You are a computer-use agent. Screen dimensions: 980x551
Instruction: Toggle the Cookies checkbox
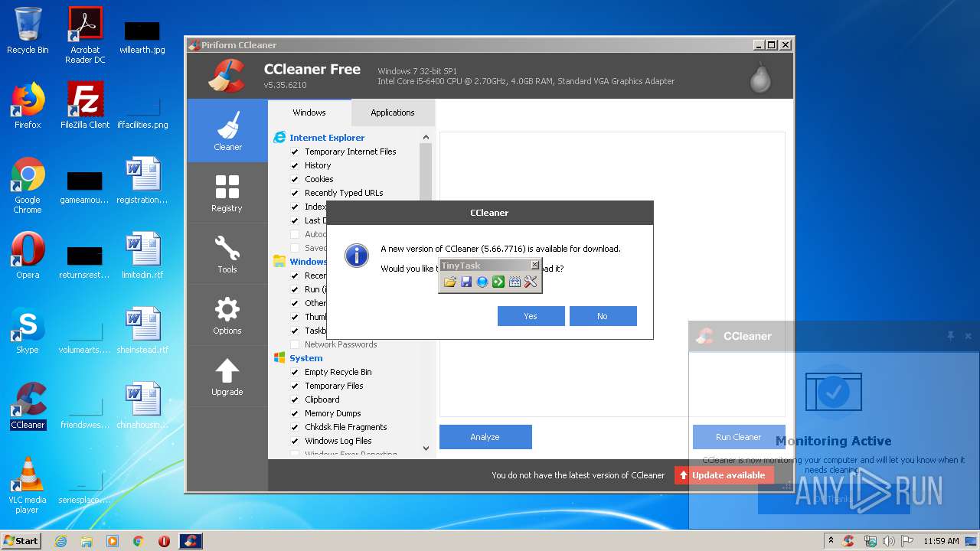[x=295, y=179]
